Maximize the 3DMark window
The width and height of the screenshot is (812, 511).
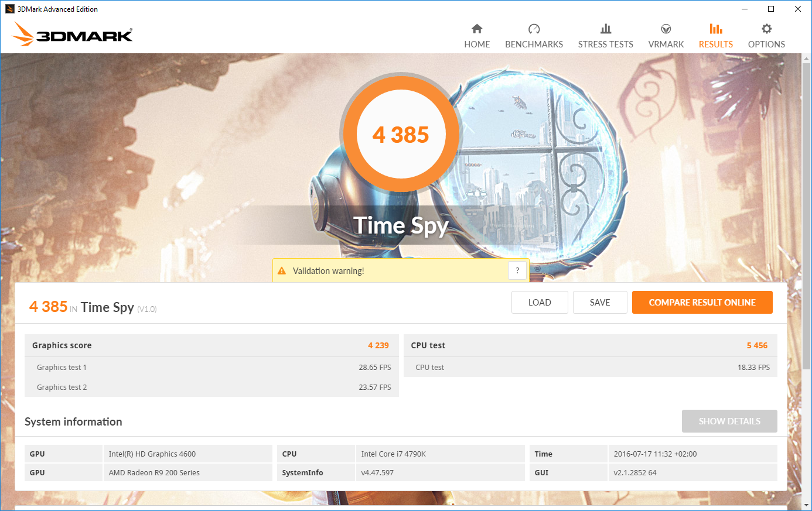771,9
